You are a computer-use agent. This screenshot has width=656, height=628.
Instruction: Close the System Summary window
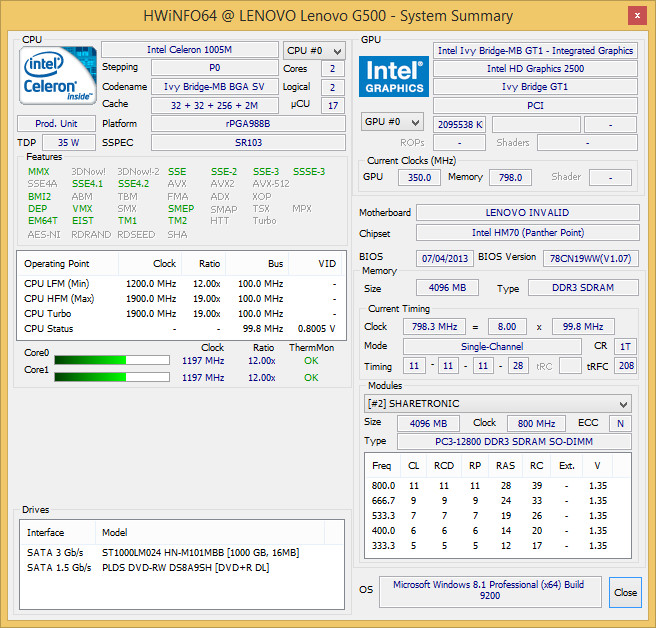(x=637, y=16)
